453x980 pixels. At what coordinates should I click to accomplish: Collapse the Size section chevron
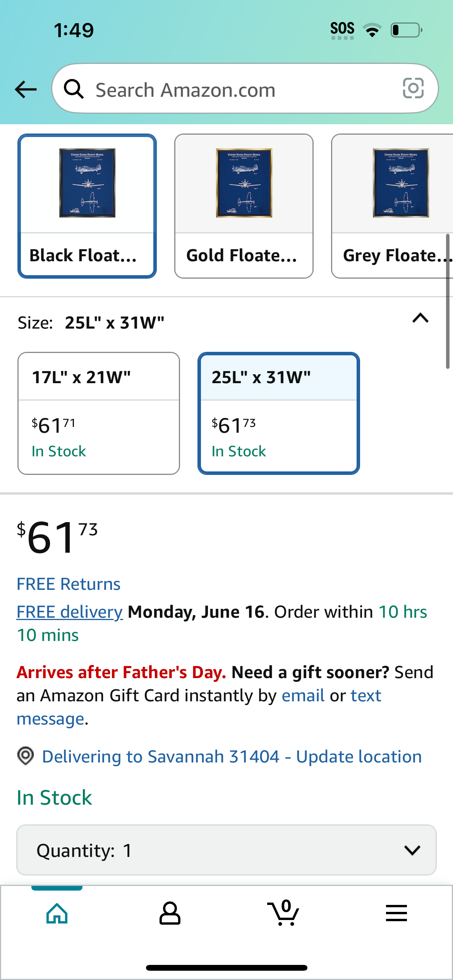click(420, 318)
